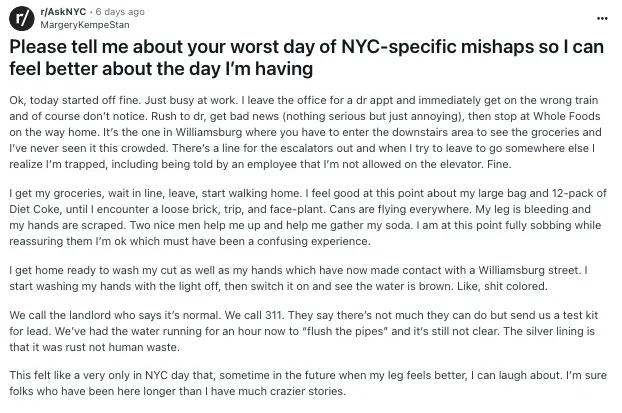Click the closing paragraph beginning "This felt like"
This screenshot has height=413, width=622.
click(x=308, y=383)
